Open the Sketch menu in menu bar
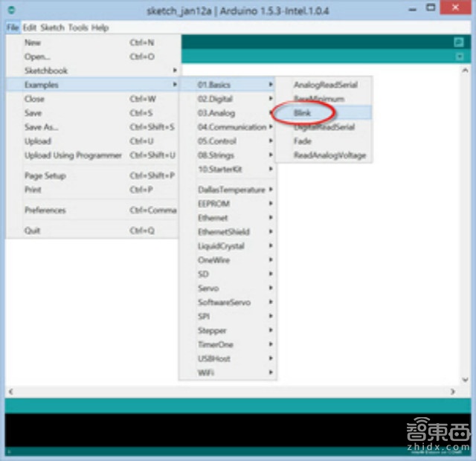Image resolution: width=476 pixels, height=461 pixels. tap(52, 28)
